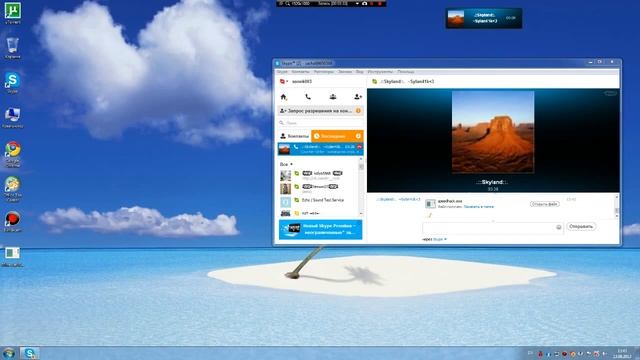Open the Google Chrome desktop icon
The height and width of the screenshot is (360, 640).
13,154
